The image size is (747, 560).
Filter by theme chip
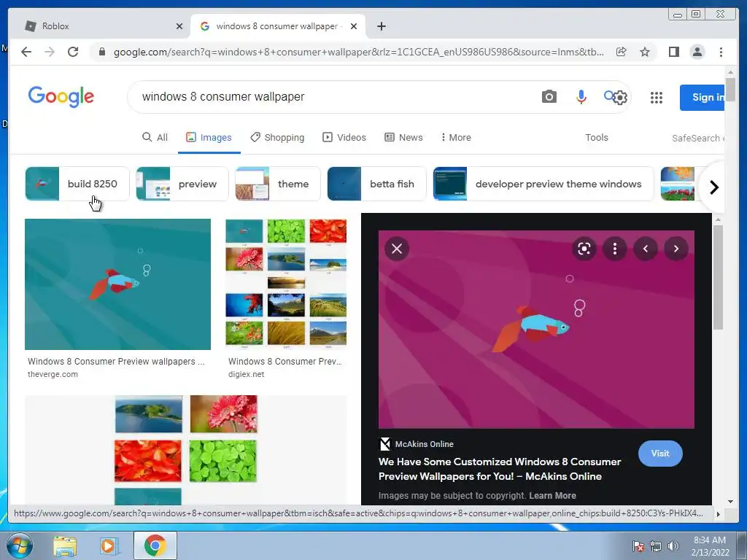[278, 184]
